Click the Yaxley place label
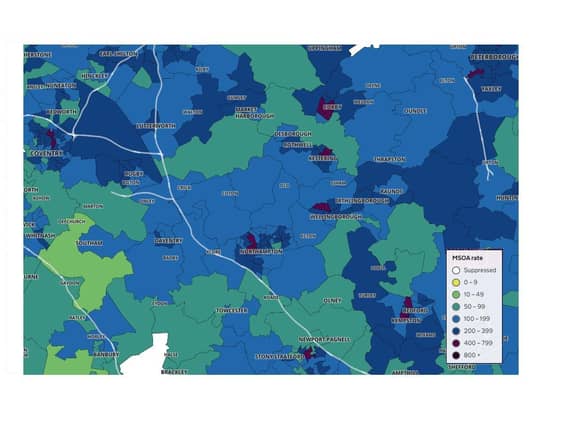The width and height of the screenshot is (569, 427). click(491, 89)
